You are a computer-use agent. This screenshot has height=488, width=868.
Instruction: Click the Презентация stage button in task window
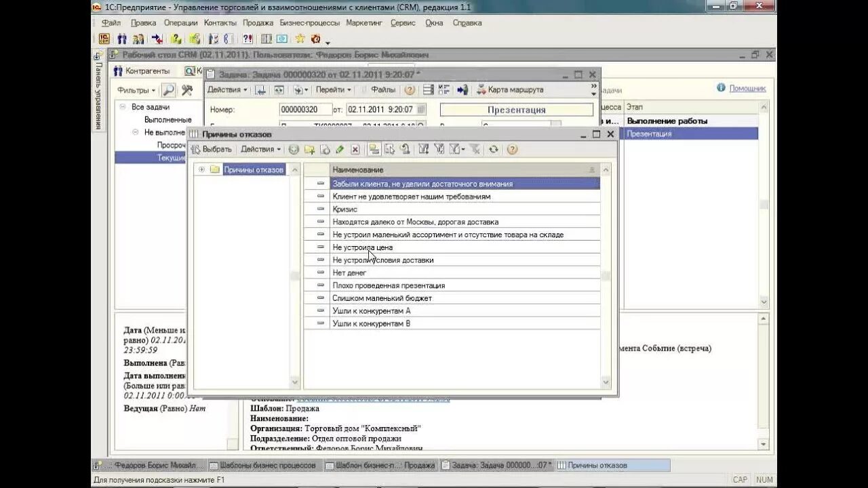click(516, 109)
